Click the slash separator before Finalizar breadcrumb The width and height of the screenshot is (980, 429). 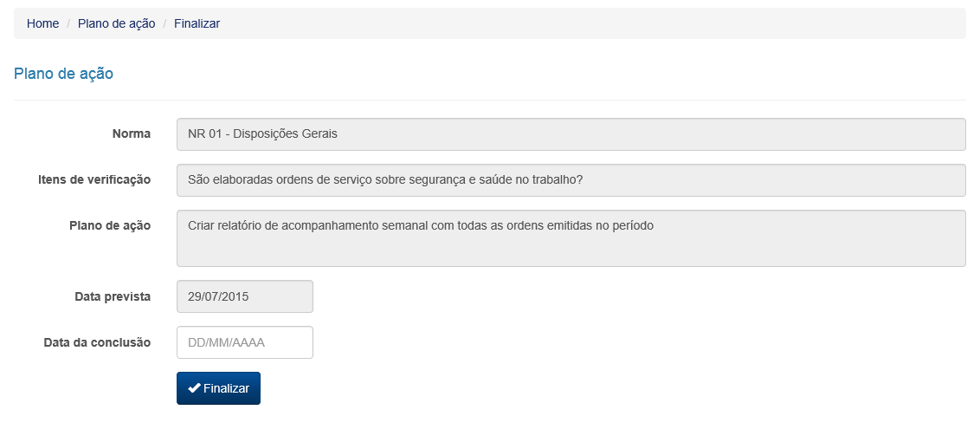click(x=164, y=23)
